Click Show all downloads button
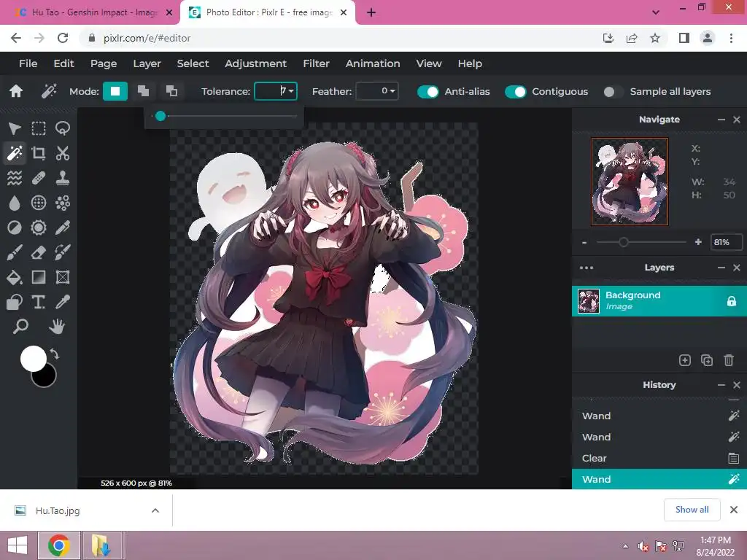This screenshot has height=560, width=747. click(692, 510)
